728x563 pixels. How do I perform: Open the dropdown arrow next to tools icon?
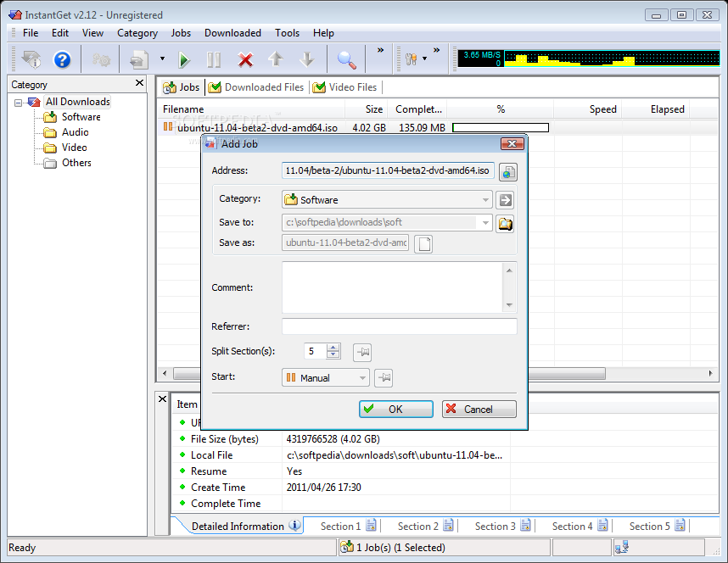[x=424, y=59]
